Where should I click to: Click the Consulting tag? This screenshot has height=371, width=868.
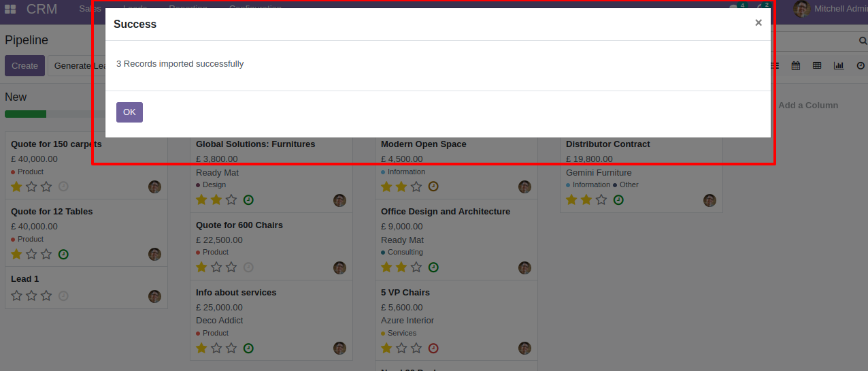tap(402, 253)
